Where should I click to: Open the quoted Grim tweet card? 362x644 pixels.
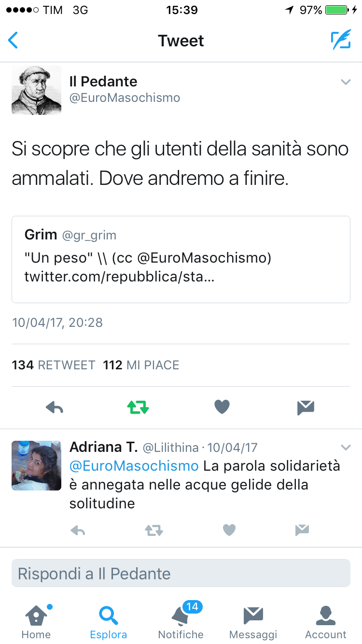(x=181, y=259)
